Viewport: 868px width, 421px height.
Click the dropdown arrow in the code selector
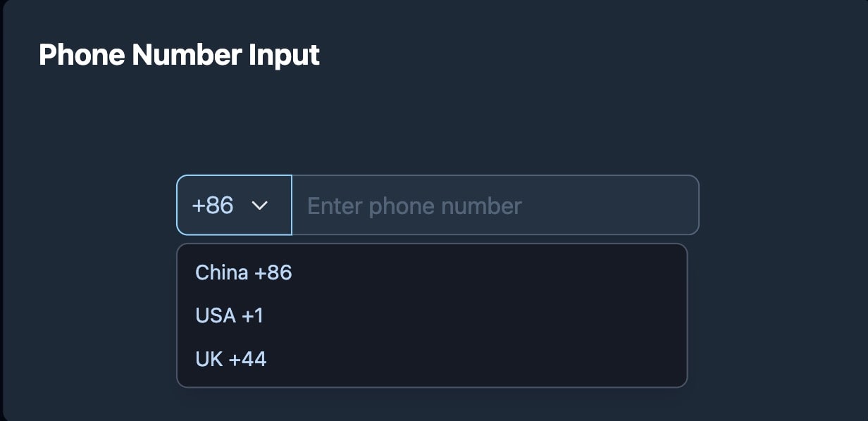[259, 206]
